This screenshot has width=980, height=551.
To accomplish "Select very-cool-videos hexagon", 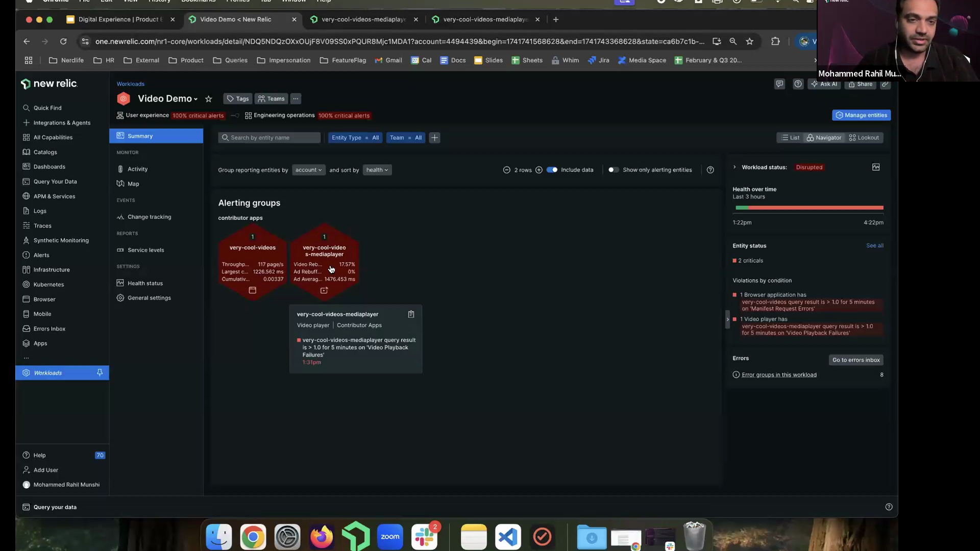I will pos(252,261).
